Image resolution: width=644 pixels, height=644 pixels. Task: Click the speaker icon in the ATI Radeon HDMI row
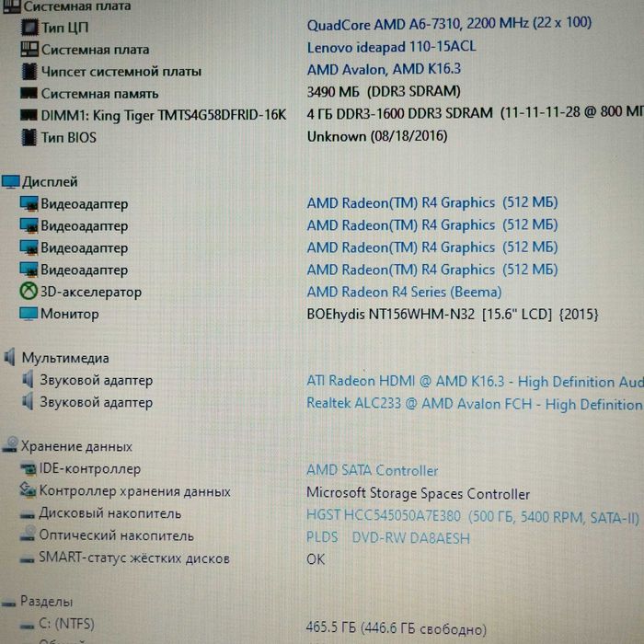(x=28, y=379)
